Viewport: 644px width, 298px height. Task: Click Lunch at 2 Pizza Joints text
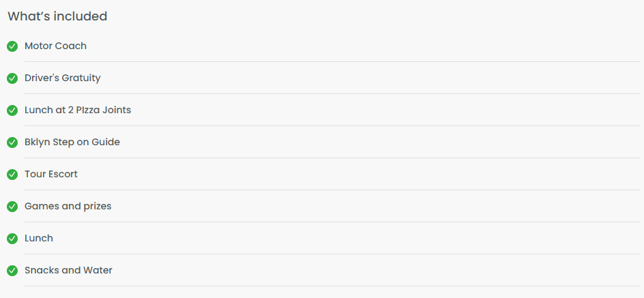coord(78,110)
